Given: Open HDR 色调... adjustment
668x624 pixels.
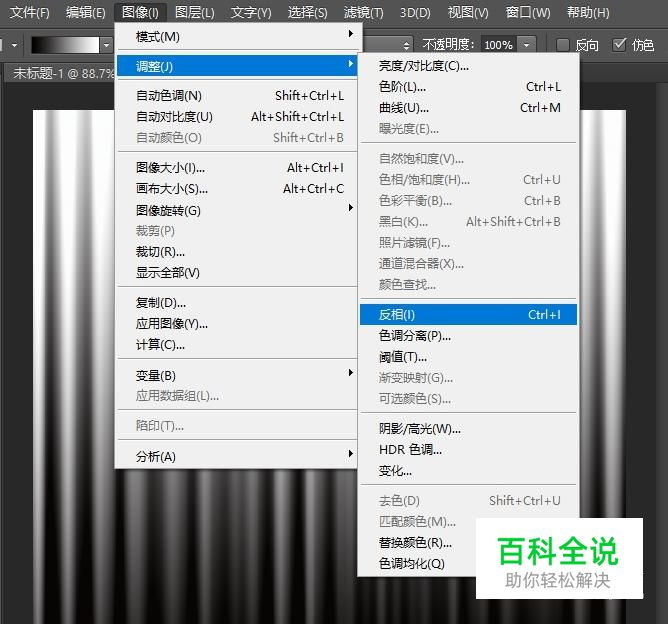Looking at the screenshot, I should pos(468,450).
